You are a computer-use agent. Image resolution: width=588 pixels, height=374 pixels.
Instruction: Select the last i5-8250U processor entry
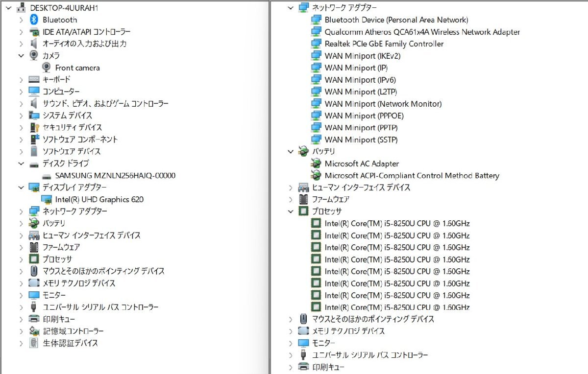tap(397, 307)
